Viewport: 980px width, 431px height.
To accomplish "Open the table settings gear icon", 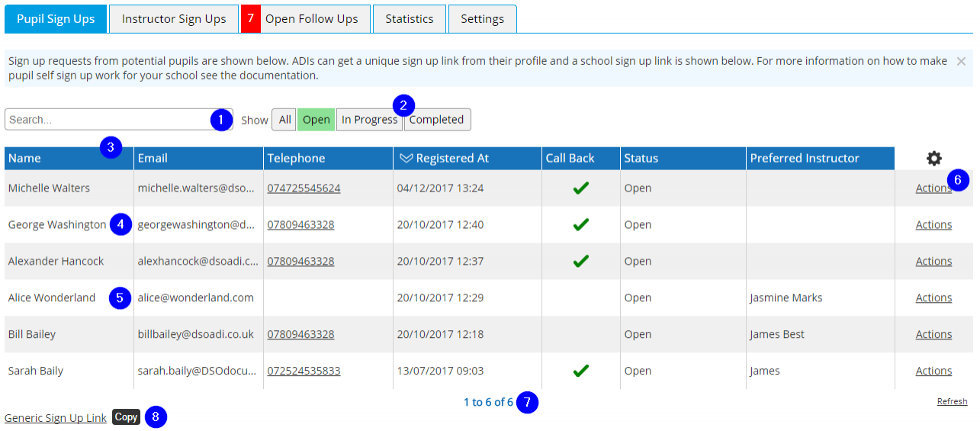I will point(933,158).
